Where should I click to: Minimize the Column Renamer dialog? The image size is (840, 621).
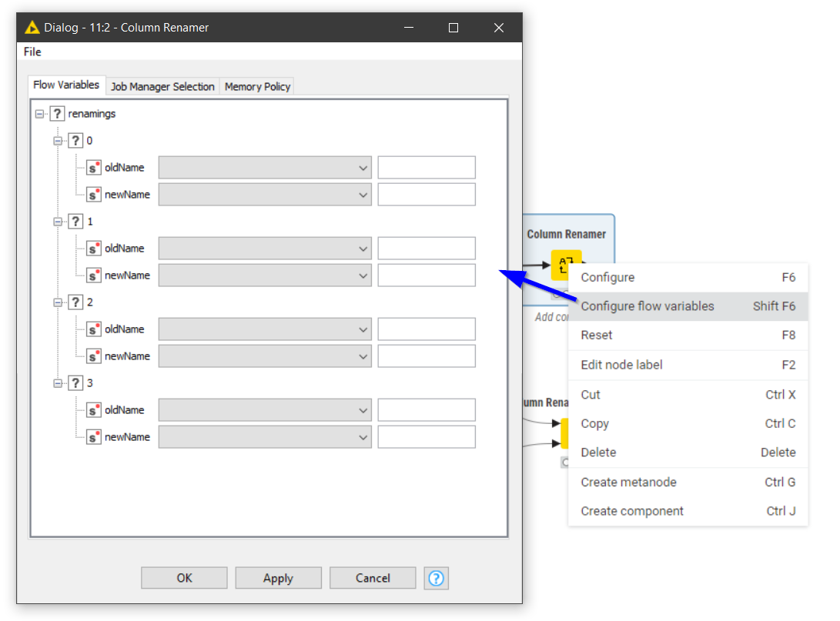pyautogui.click(x=409, y=27)
